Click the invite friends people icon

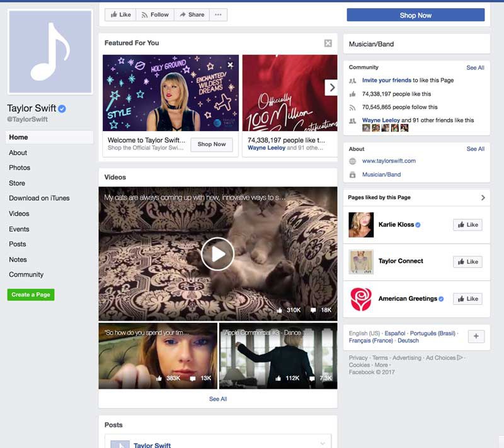(x=353, y=81)
